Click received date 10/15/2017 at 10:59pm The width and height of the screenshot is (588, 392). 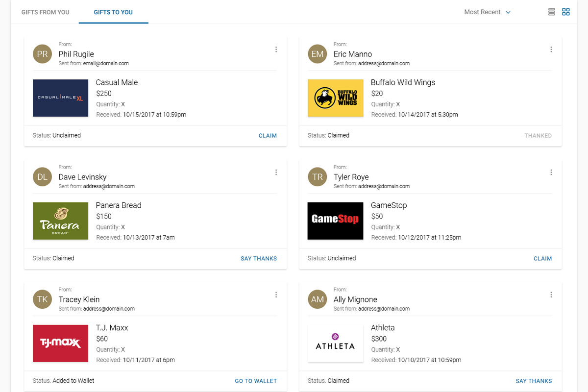tap(154, 115)
